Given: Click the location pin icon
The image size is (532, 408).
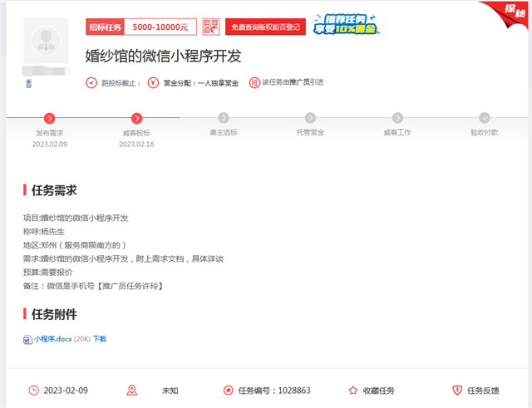Looking at the screenshot, I should 131,390.
